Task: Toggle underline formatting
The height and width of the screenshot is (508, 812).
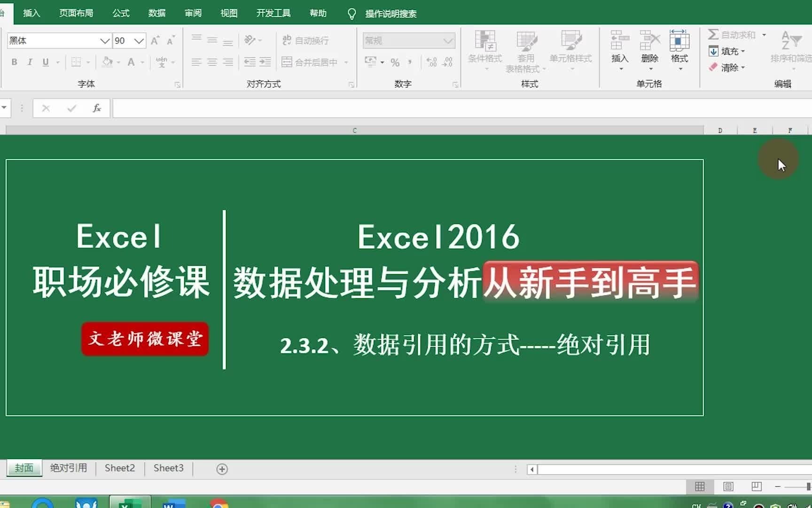Action: (x=46, y=62)
